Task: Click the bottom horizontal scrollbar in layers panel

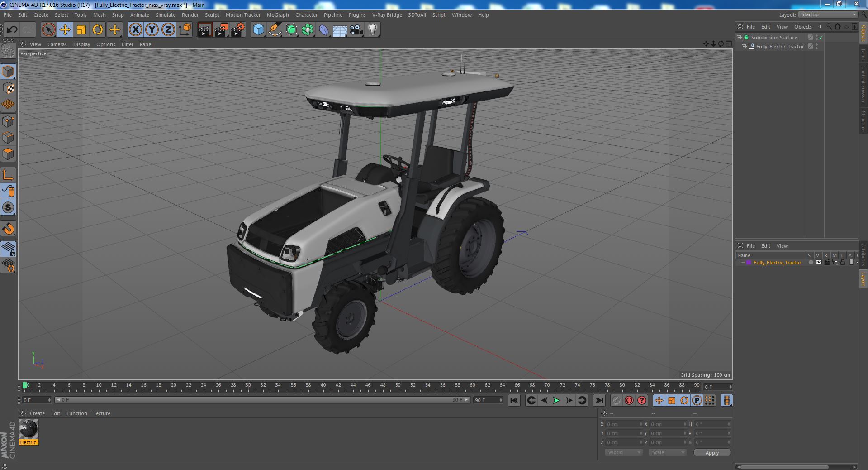Action: pos(785,467)
